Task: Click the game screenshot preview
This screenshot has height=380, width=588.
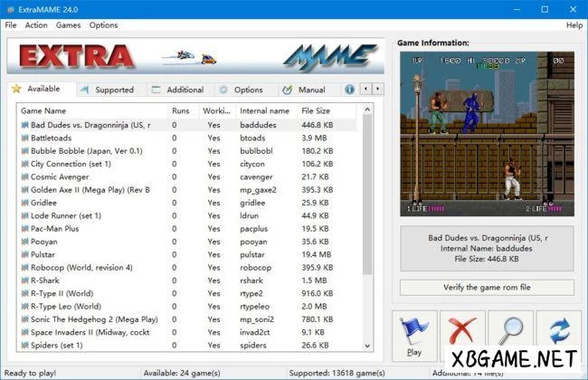Action: [487, 133]
